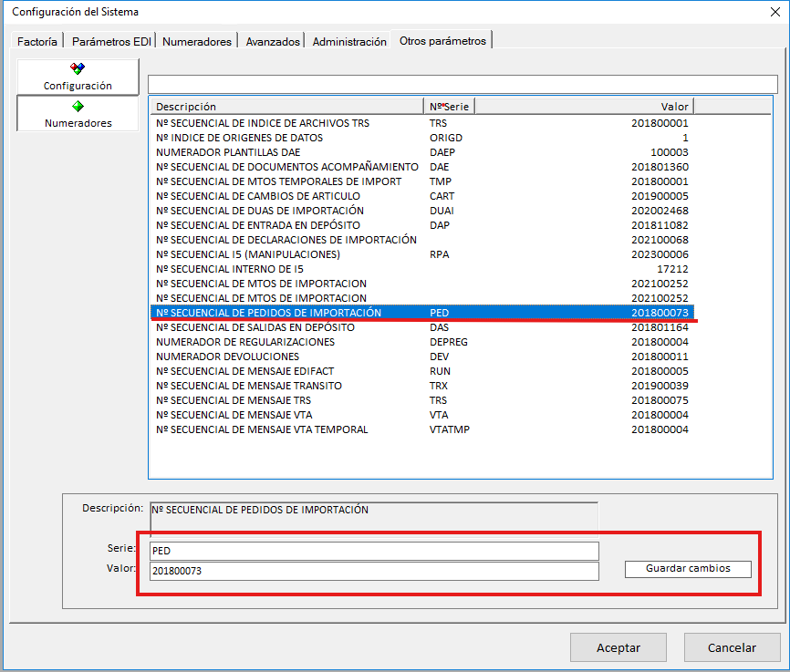The width and height of the screenshot is (790, 672).
Task: Open the Administración tab
Action: (349, 41)
